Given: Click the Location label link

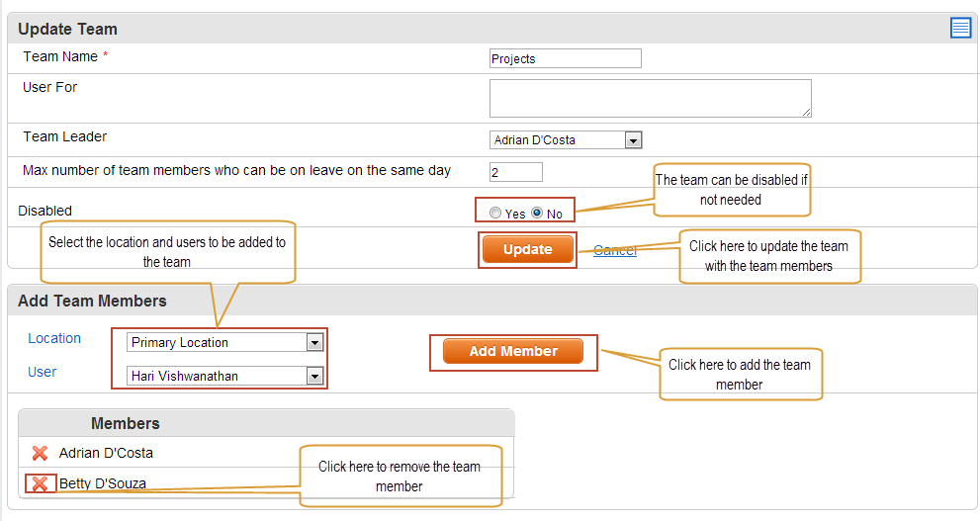Looking at the screenshot, I should click(54, 338).
